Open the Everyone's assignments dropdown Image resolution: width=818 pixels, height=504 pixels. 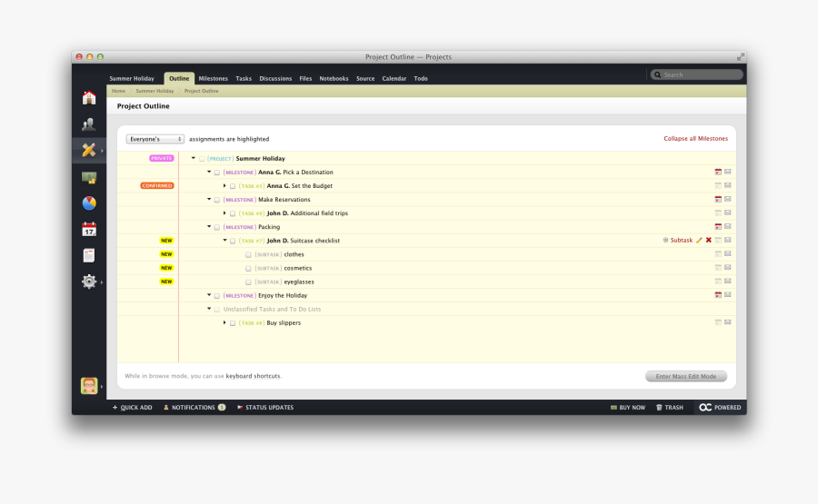[155, 139]
